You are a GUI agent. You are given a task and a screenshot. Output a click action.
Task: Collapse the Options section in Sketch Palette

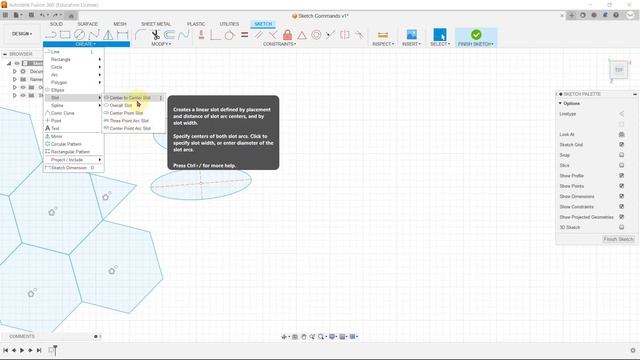560,104
